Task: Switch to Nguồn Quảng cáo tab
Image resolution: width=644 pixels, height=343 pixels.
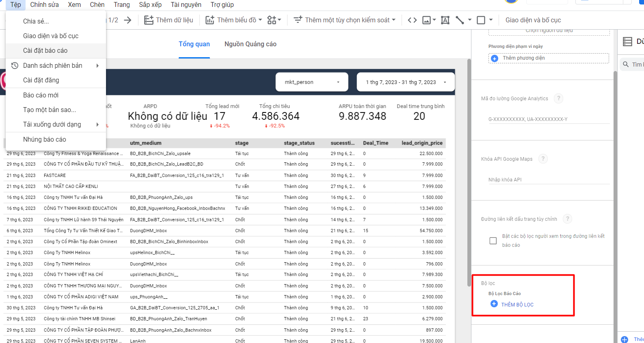Action: (x=250, y=44)
